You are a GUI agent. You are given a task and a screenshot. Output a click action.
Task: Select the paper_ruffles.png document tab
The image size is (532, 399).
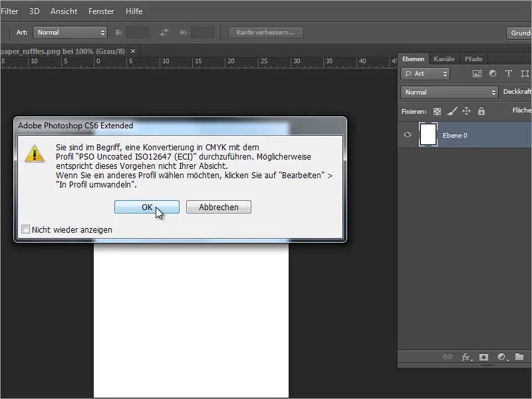63,51
